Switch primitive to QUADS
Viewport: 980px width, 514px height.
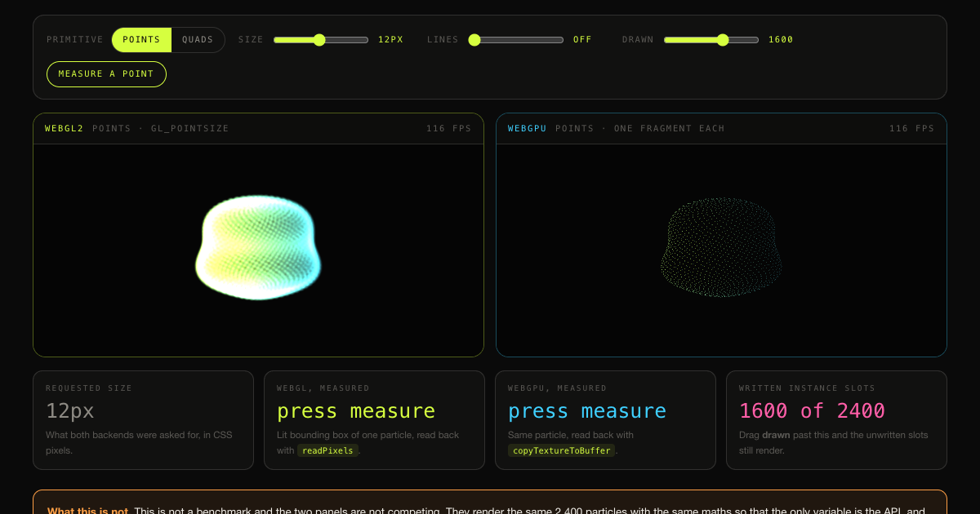pyautogui.click(x=198, y=40)
